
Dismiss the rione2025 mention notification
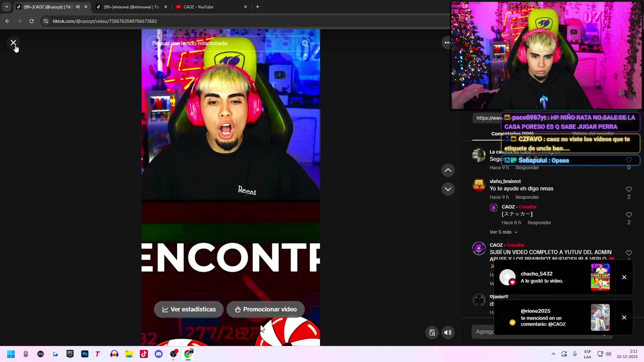[x=624, y=317]
